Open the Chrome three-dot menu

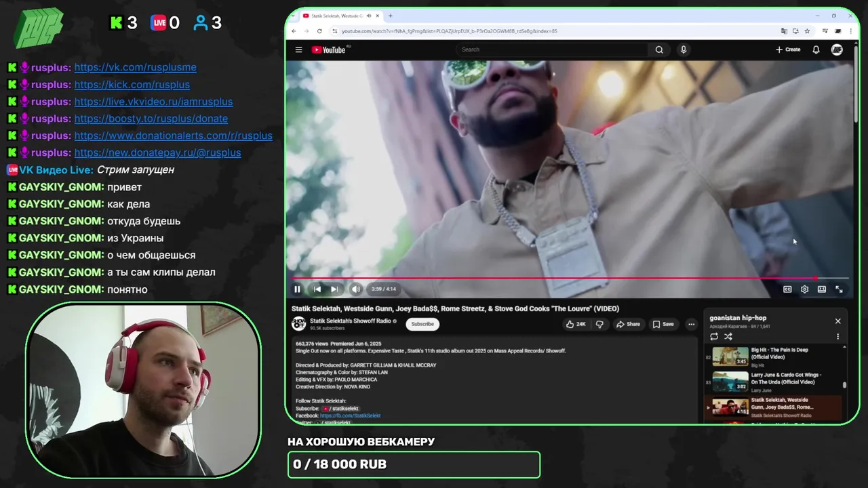pos(850,31)
